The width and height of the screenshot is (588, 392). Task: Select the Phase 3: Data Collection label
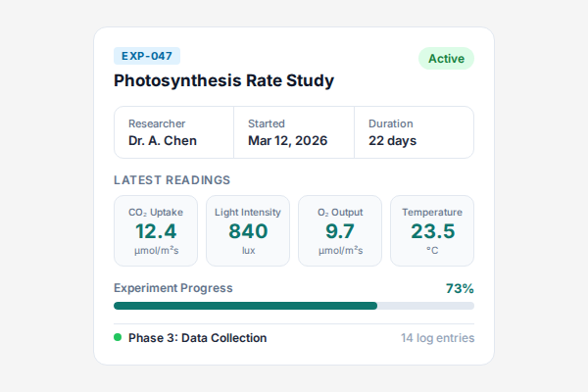click(197, 338)
